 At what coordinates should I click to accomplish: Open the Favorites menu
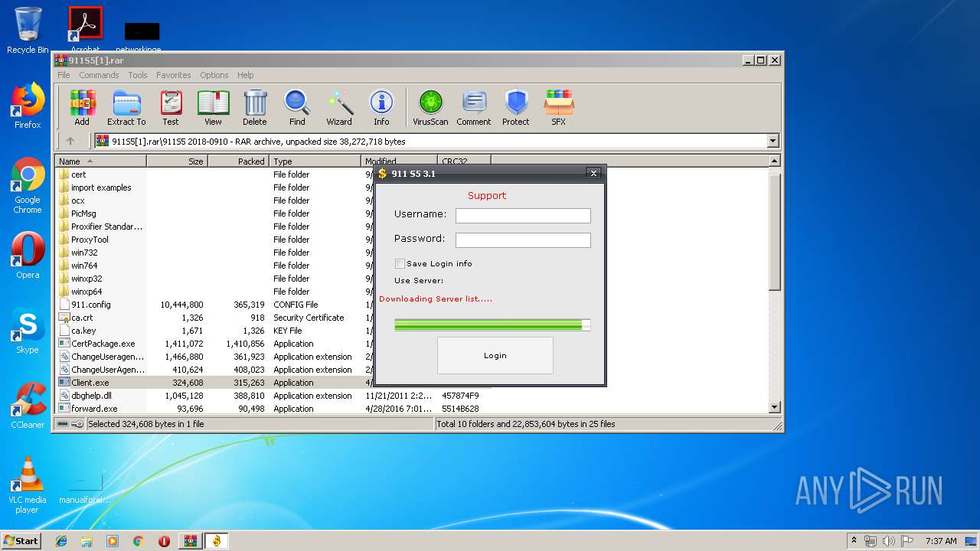174,75
